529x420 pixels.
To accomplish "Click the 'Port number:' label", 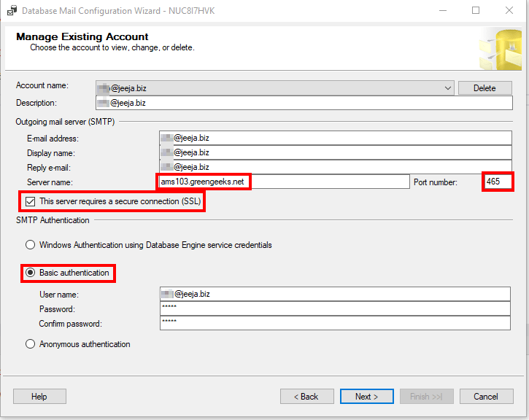I will point(436,182).
